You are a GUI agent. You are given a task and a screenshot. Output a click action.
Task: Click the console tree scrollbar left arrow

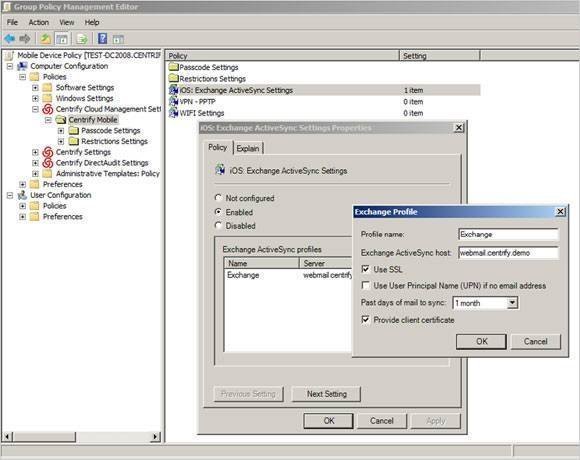[x=7, y=437]
